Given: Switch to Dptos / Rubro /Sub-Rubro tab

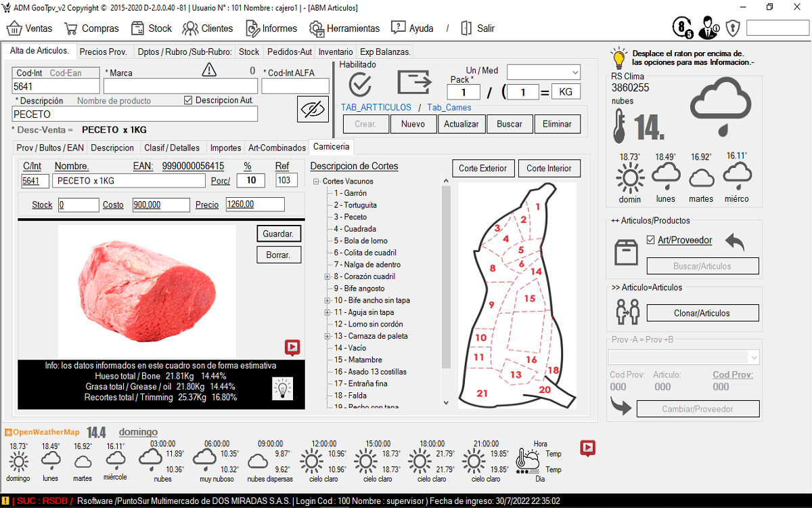Looking at the screenshot, I should 185,51.
